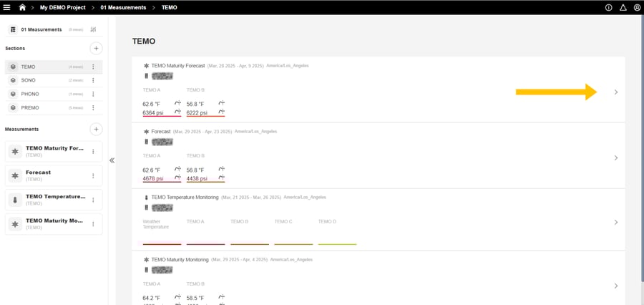This screenshot has width=644, height=305.
Task: Expand TEMO Temperature Monitoring row chevron
Action: pos(616,223)
